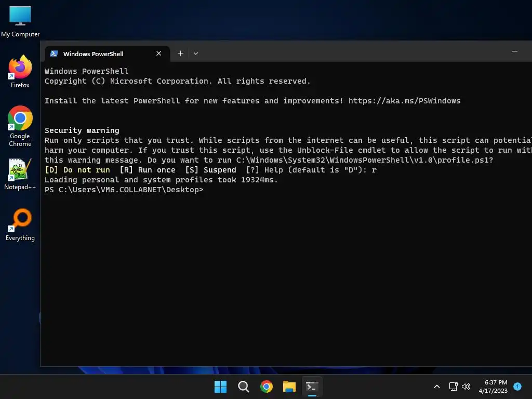Launch Firefox from the desktop

(20, 72)
